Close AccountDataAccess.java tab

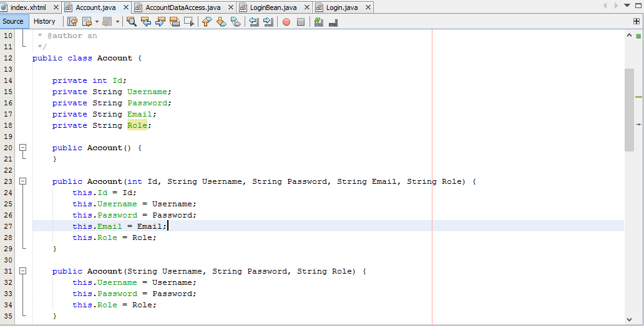231,7
